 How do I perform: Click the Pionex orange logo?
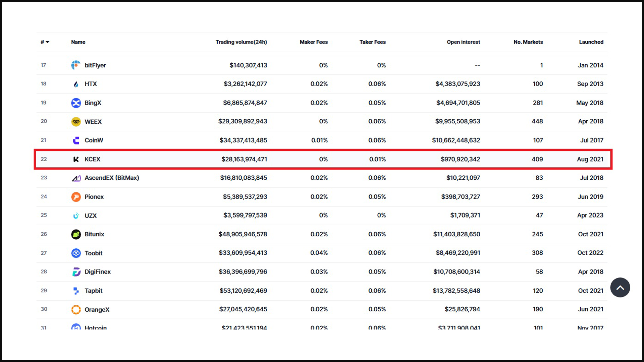pyautogui.click(x=76, y=197)
